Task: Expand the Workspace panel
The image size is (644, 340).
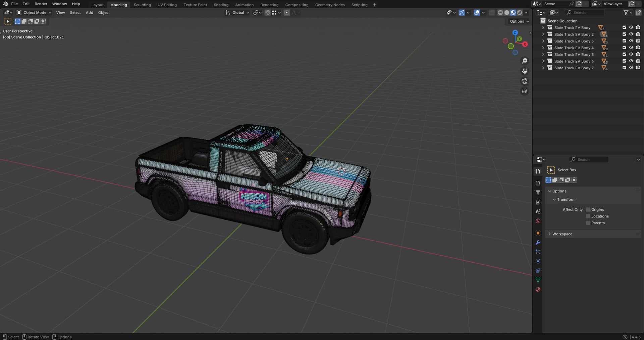Action: click(x=562, y=234)
